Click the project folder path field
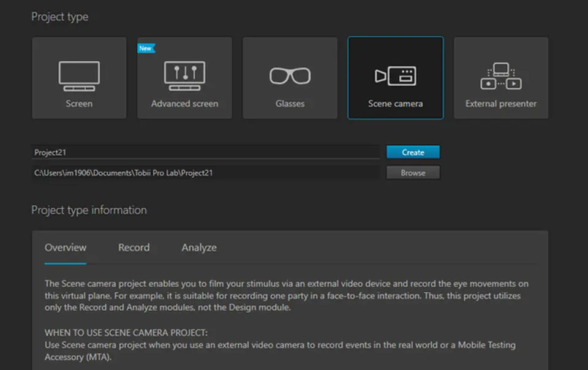Screen dimensions: 588x370 point(206,173)
